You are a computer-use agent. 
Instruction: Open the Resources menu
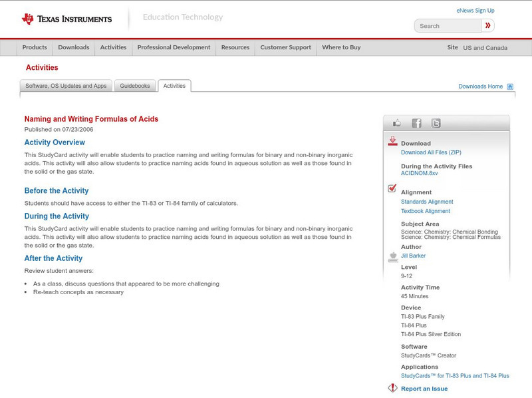click(x=235, y=47)
